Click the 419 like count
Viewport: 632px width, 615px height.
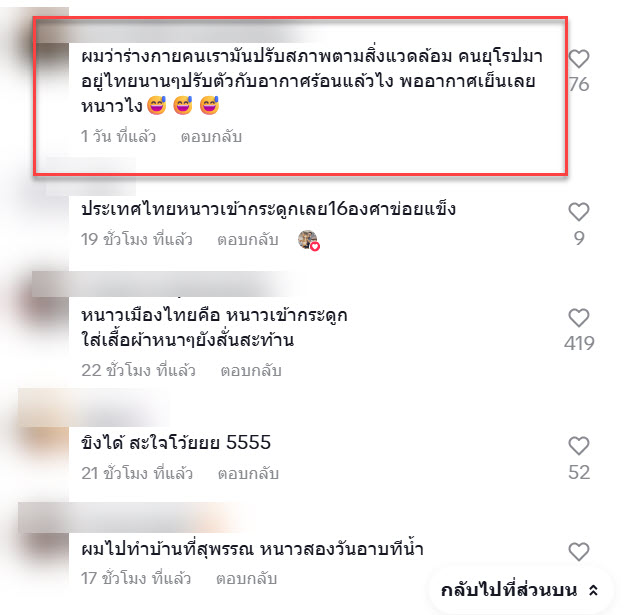click(x=579, y=344)
